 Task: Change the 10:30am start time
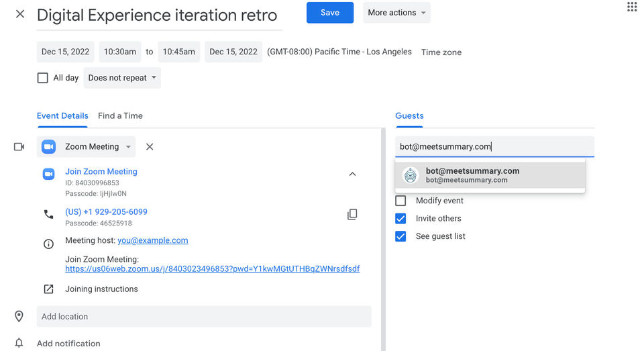[120, 52]
